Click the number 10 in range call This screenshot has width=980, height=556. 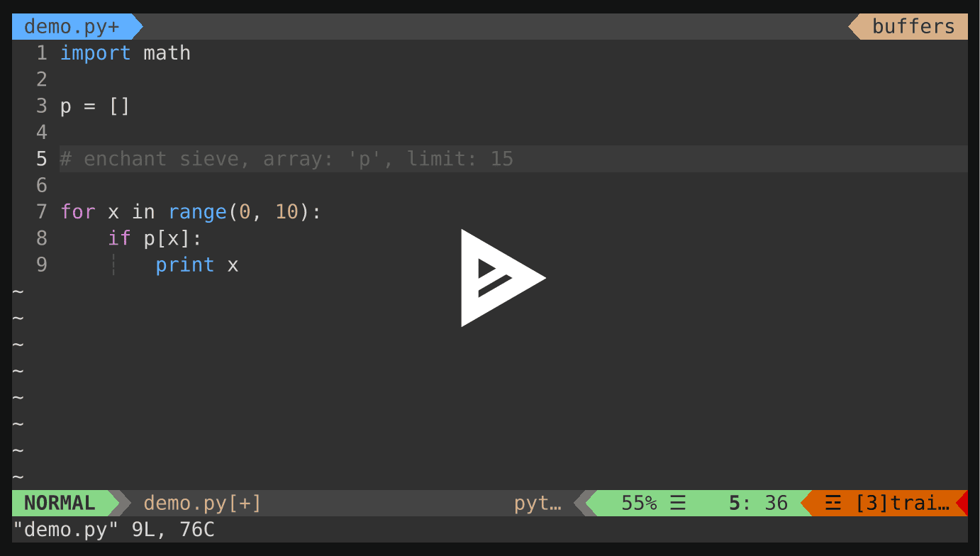286,212
